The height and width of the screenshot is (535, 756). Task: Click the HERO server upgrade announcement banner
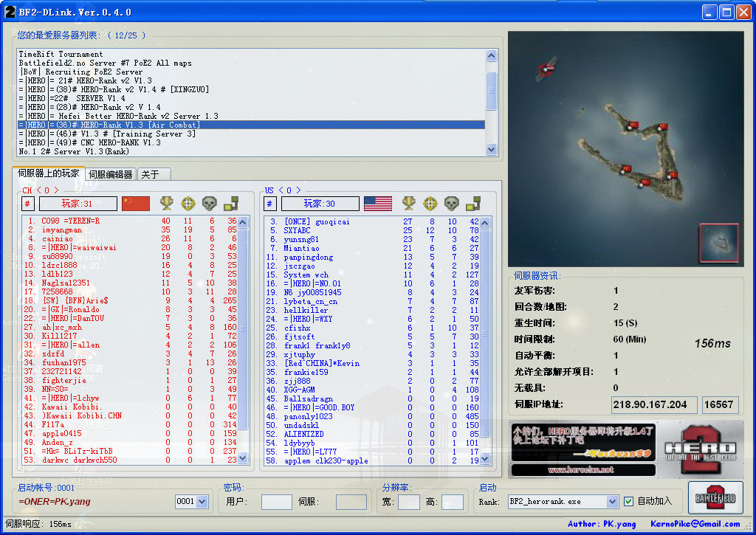point(583,443)
